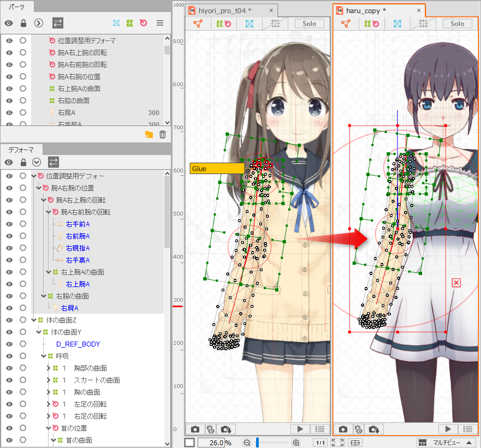Click deformer panel circled down arrow icon

37,162
